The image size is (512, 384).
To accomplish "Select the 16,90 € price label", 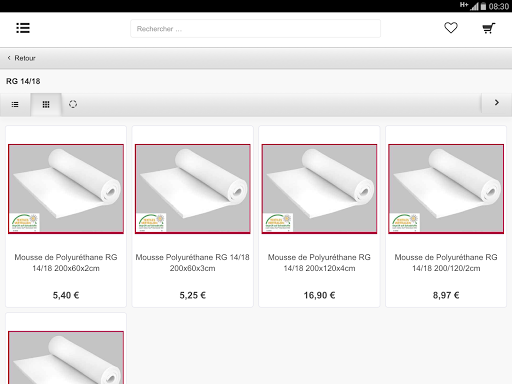I will click(319, 295).
